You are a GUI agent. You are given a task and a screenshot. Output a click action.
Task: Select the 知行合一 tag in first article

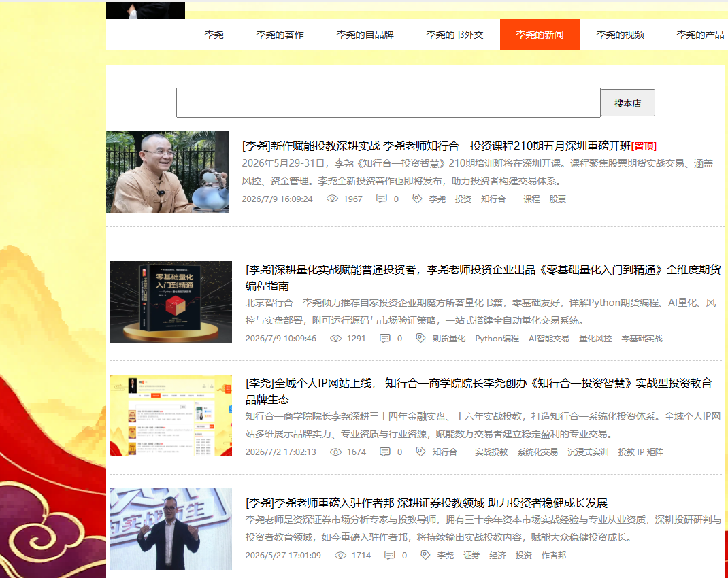[x=497, y=199]
